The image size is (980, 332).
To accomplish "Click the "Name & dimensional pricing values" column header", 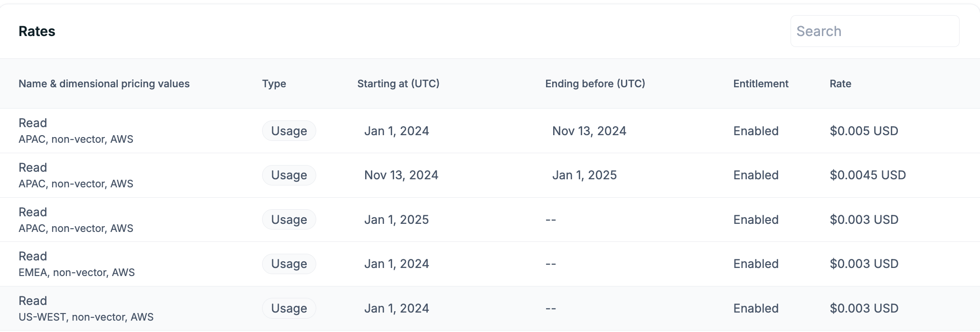I will coord(104,84).
